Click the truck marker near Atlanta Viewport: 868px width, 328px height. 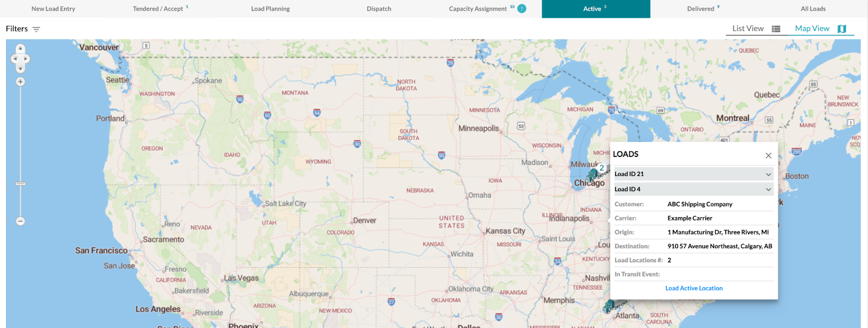(610, 306)
